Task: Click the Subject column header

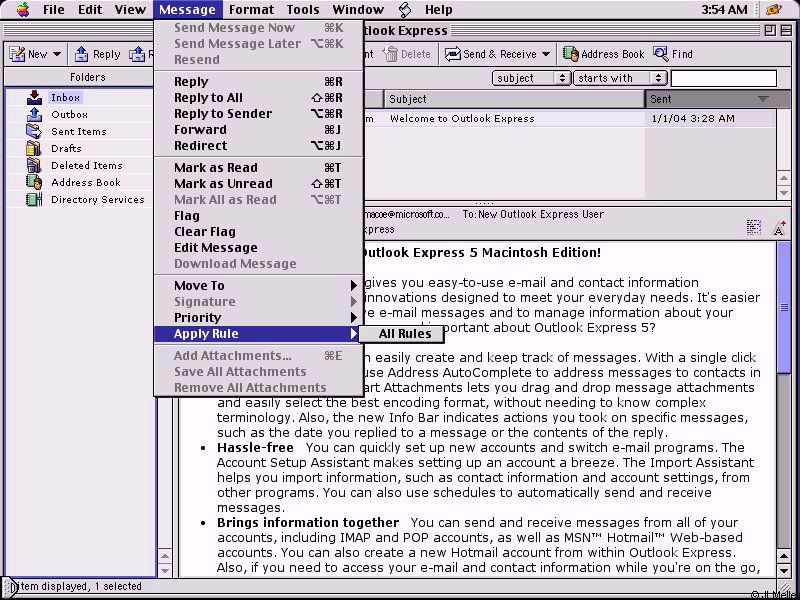Action: (x=514, y=99)
